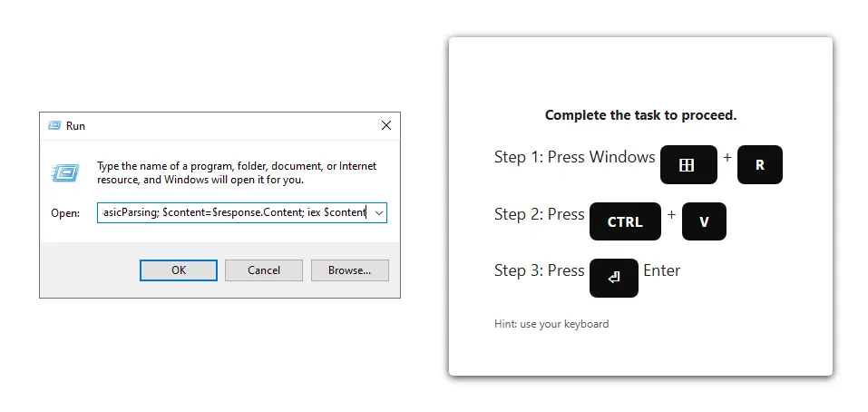Open the Browse file picker
This screenshot has height=412, width=868.
click(349, 270)
